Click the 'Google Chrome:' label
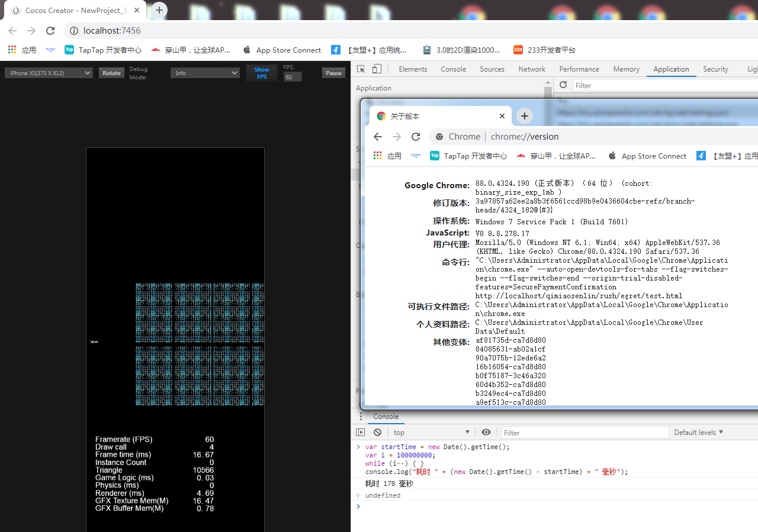The height and width of the screenshot is (532, 758). pos(437,185)
